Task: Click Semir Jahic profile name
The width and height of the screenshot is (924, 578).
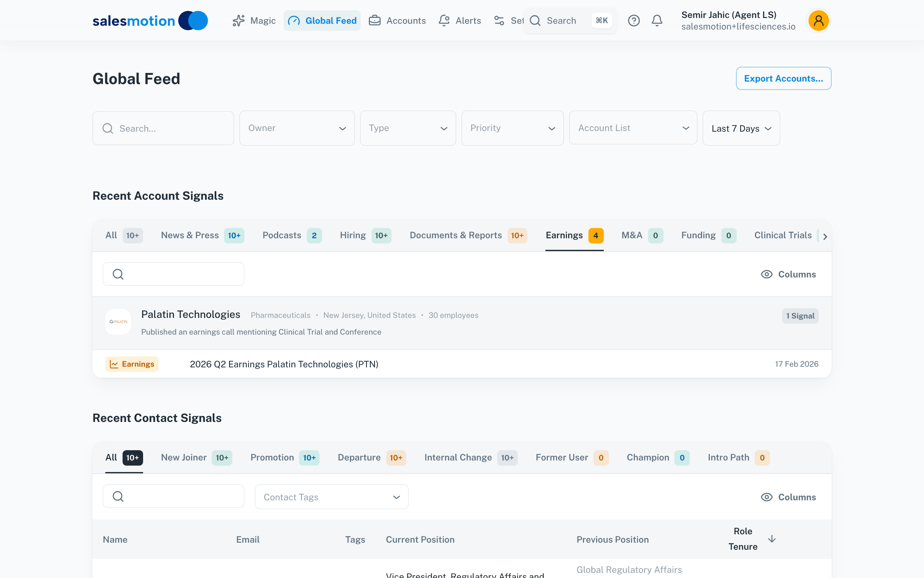Action: pos(729,15)
